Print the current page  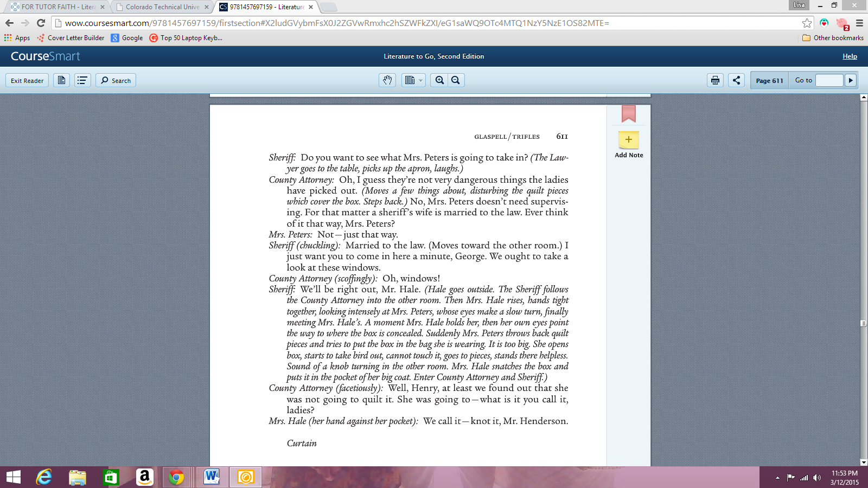click(x=716, y=80)
